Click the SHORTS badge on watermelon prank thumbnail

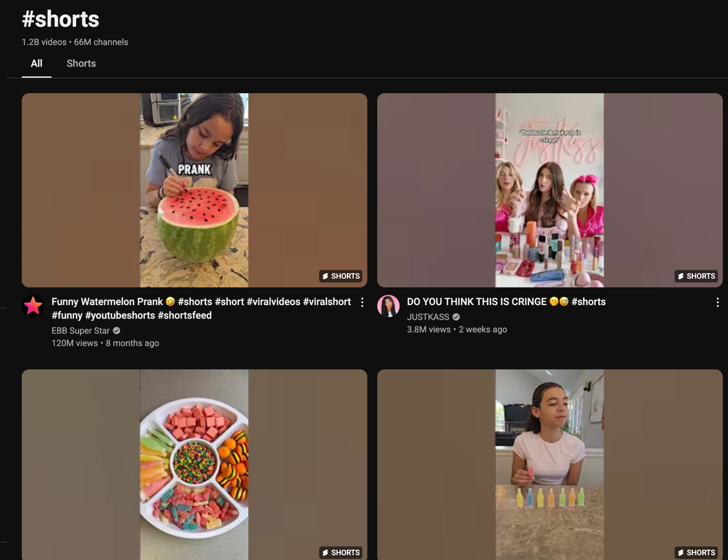[x=341, y=276]
